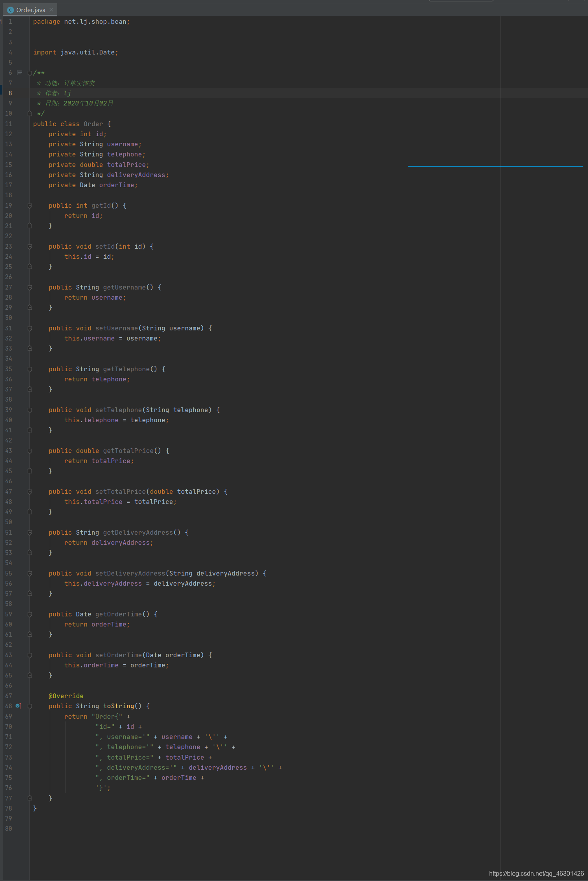Click the 'return orderTime;' statement
The image size is (588, 881).
97,624
